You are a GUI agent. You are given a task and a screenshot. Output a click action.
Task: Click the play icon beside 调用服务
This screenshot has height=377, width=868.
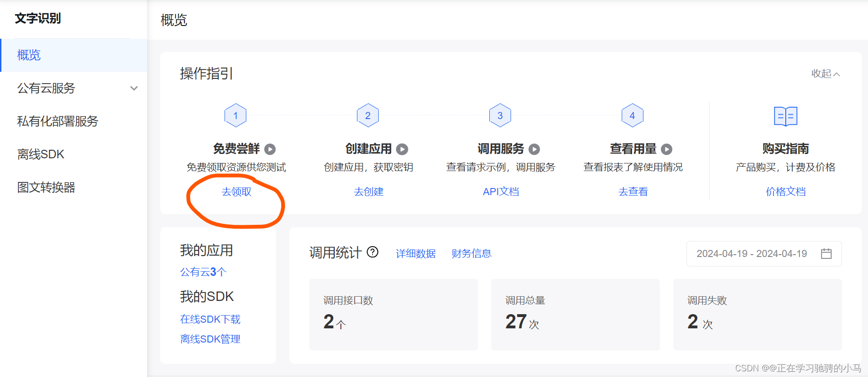coord(534,149)
